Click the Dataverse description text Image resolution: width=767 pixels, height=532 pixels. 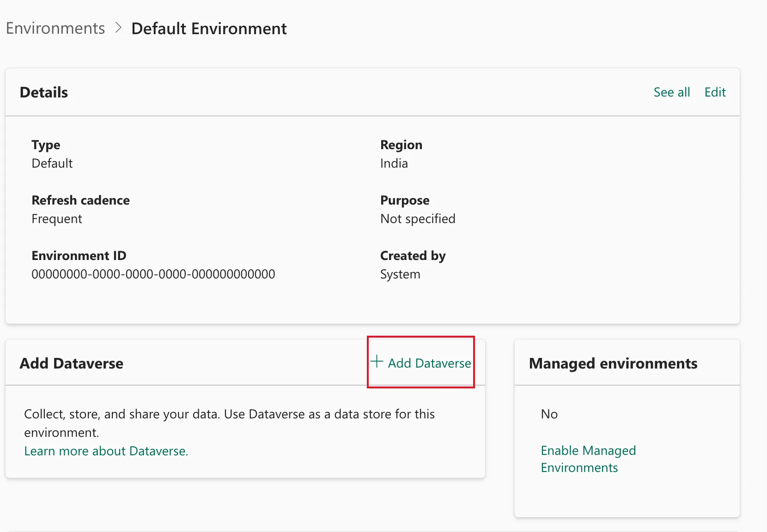pos(230,423)
